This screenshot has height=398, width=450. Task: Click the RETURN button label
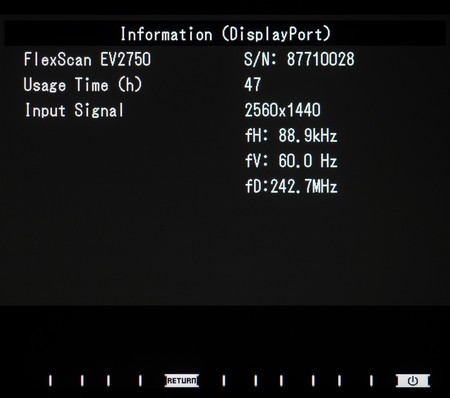click(182, 380)
